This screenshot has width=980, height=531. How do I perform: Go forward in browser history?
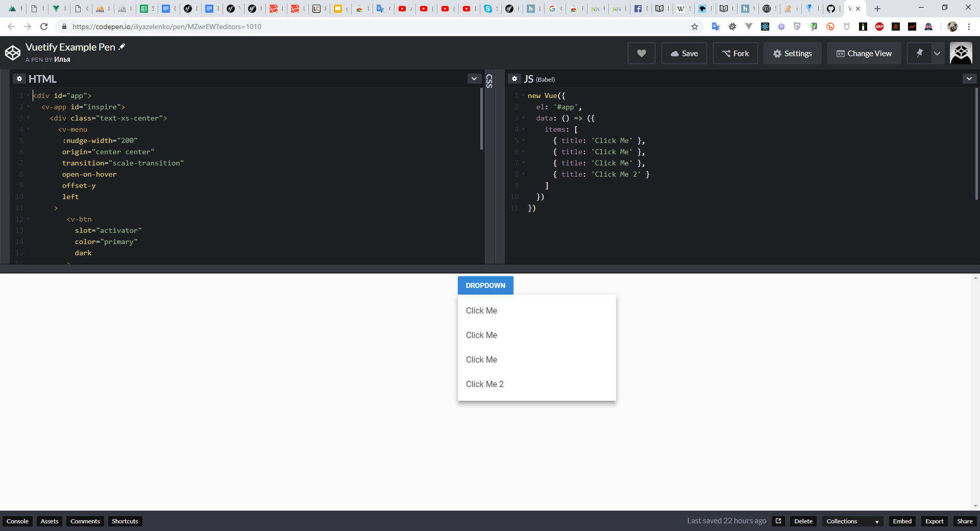tap(28, 27)
